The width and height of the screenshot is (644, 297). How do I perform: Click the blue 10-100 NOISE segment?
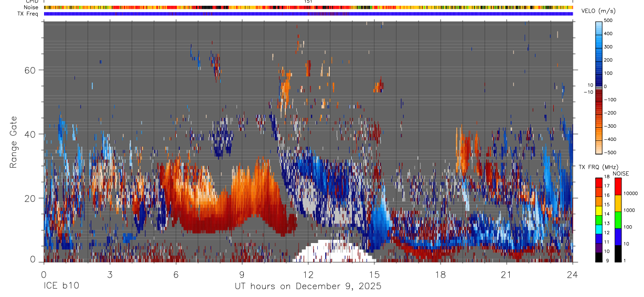tap(618, 237)
